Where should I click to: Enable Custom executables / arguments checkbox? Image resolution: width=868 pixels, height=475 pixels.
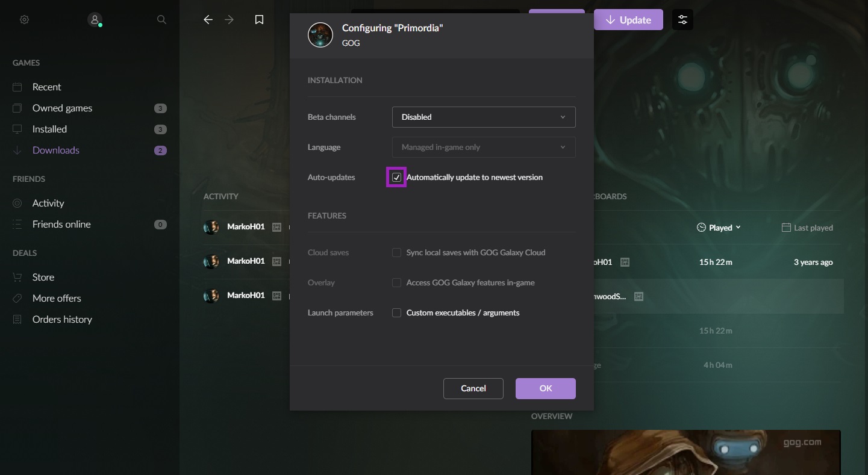(396, 313)
